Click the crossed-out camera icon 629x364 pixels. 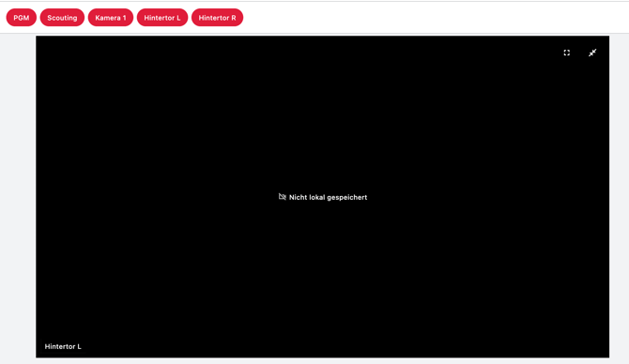click(x=283, y=197)
